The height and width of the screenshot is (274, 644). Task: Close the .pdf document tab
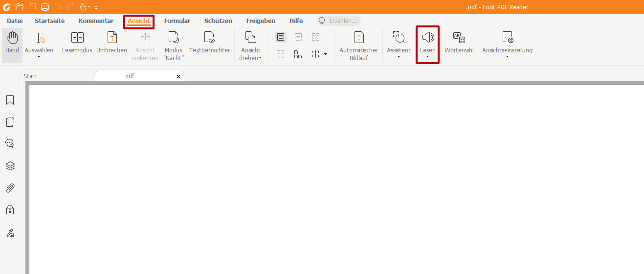pos(178,77)
